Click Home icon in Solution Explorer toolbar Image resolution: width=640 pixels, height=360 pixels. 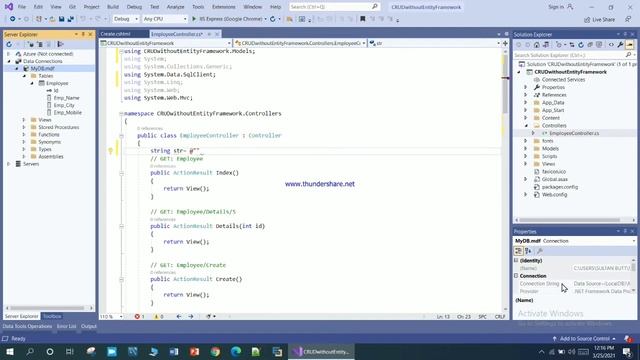click(536, 44)
